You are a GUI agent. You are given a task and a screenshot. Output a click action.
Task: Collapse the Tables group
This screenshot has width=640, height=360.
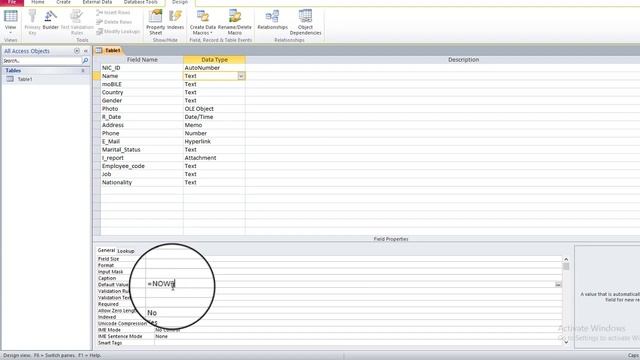pyautogui.click(x=83, y=71)
